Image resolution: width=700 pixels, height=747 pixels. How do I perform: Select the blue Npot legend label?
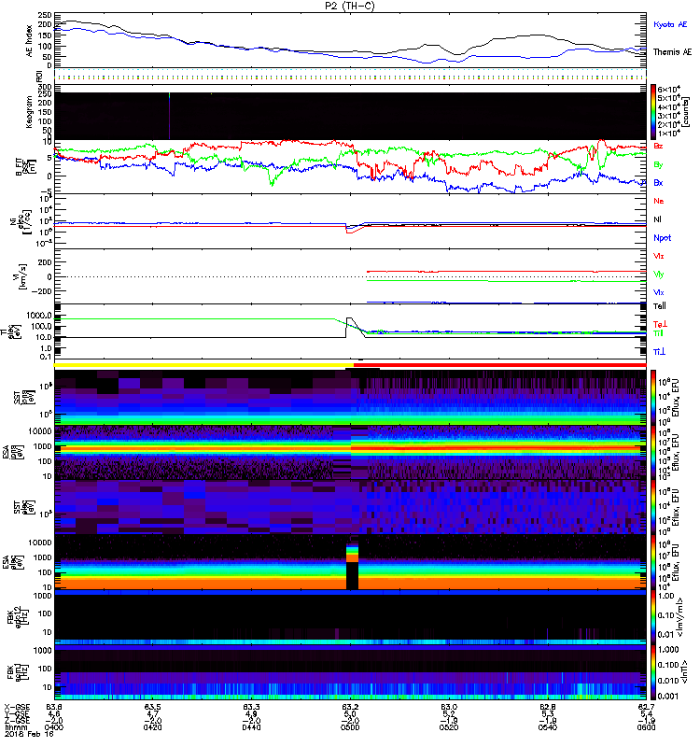pyautogui.click(x=663, y=238)
